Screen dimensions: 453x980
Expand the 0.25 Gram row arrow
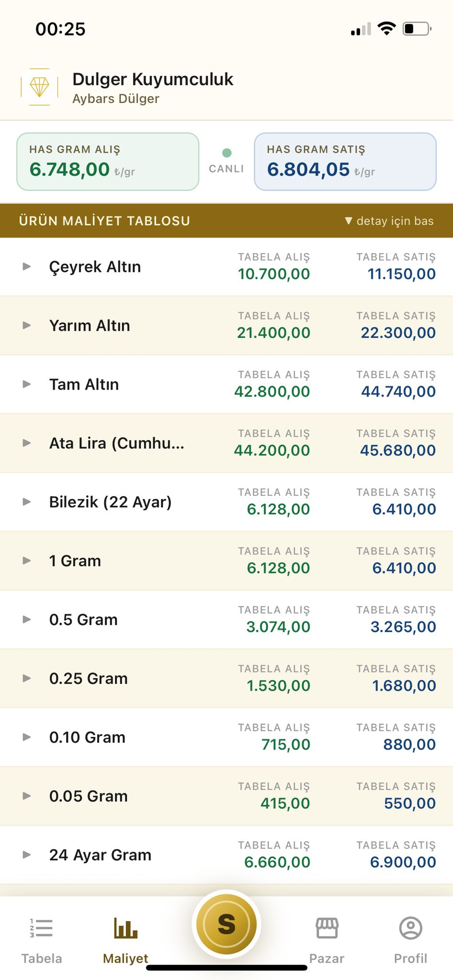point(27,678)
